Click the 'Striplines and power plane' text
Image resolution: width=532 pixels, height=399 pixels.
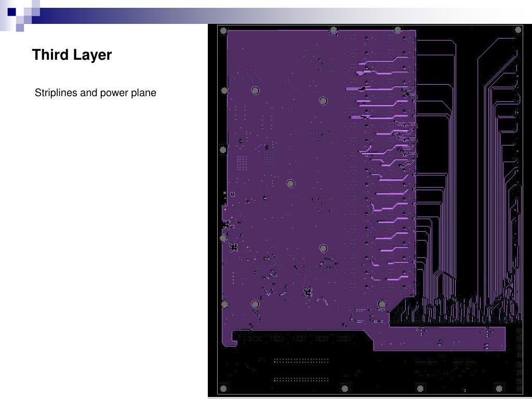click(96, 92)
